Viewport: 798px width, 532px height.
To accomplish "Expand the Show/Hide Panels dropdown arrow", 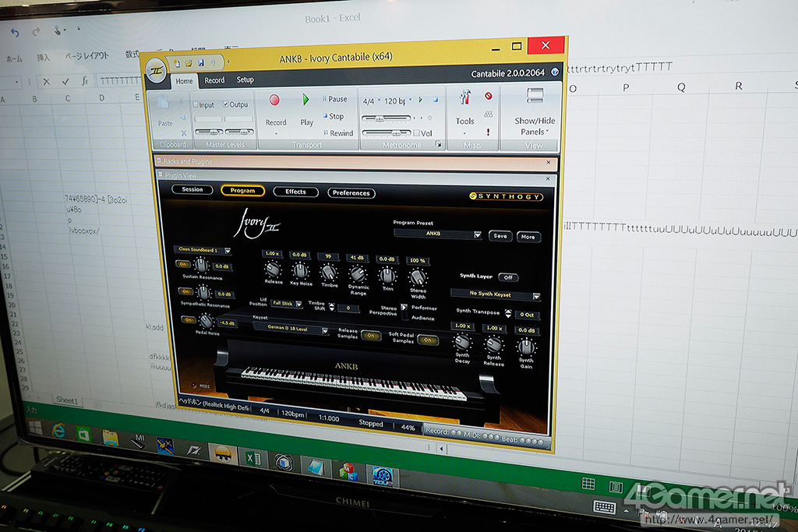I will (x=548, y=132).
